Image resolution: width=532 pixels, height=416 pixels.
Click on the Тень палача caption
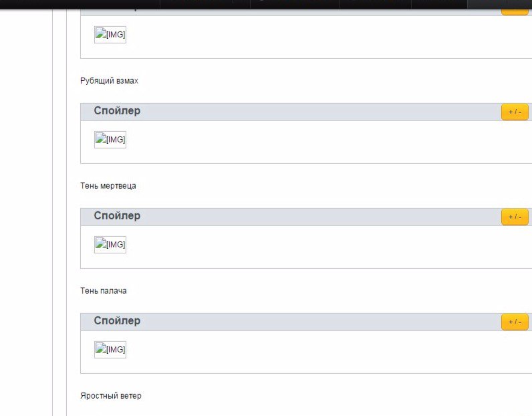pos(104,291)
